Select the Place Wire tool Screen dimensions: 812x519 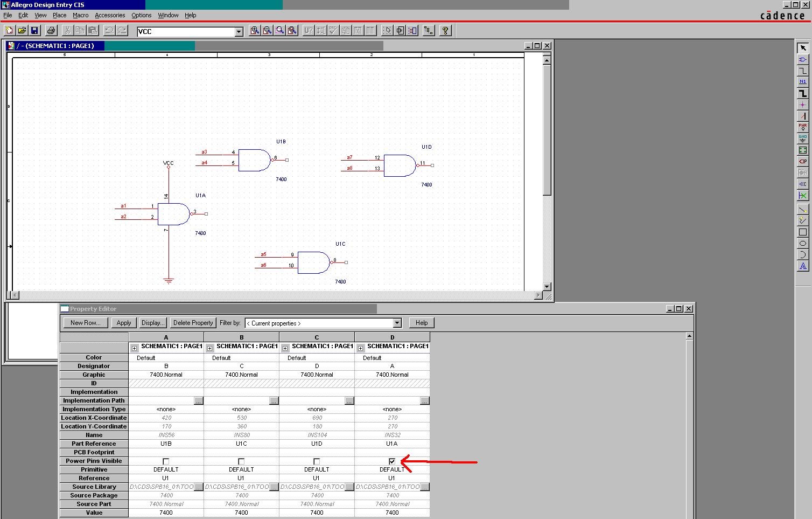(x=802, y=71)
